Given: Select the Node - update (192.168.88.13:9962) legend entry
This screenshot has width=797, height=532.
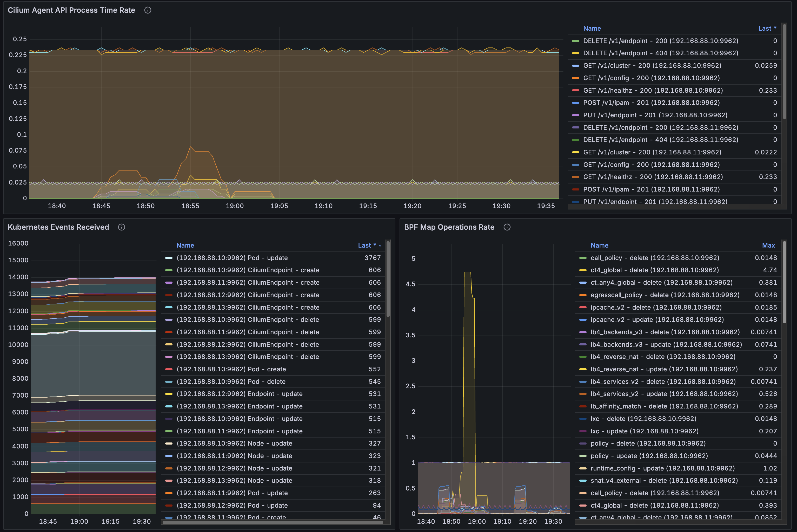Looking at the screenshot, I should tap(234, 480).
